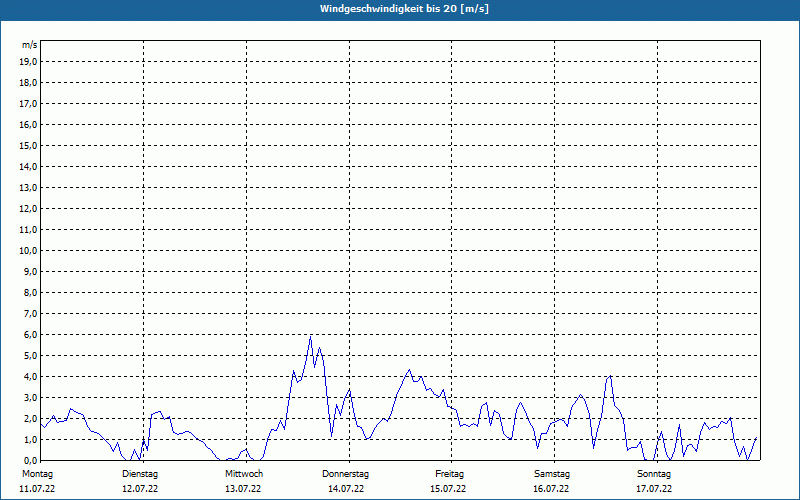This screenshot has height=500, width=800.
Task: Click the 8,0 y-axis label
Action: (30, 292)
